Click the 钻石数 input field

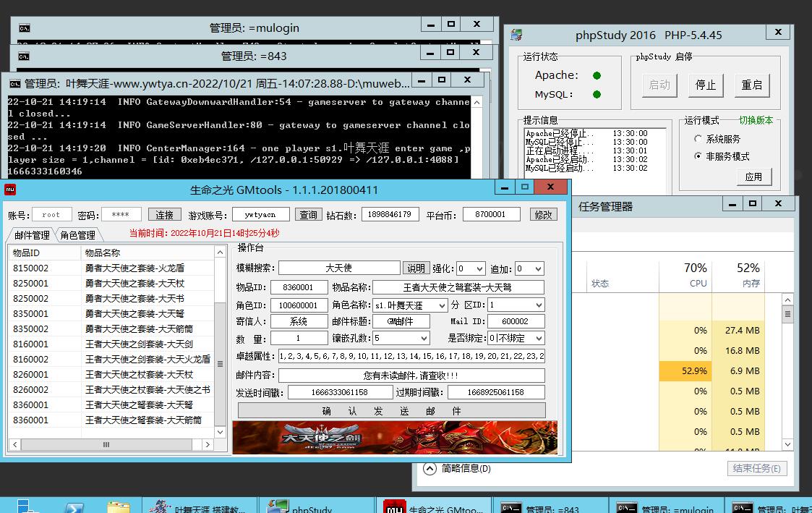(x=390, y=214)
